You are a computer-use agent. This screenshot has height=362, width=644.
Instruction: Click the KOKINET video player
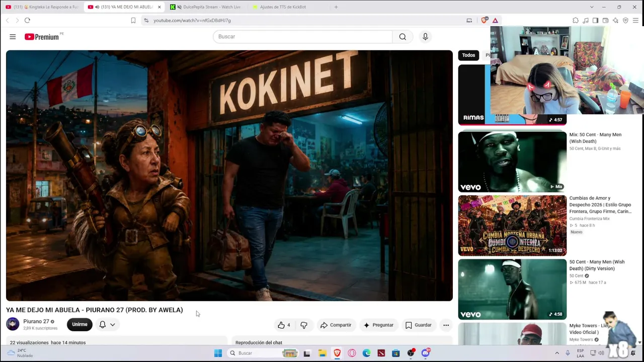coord(229,175)
